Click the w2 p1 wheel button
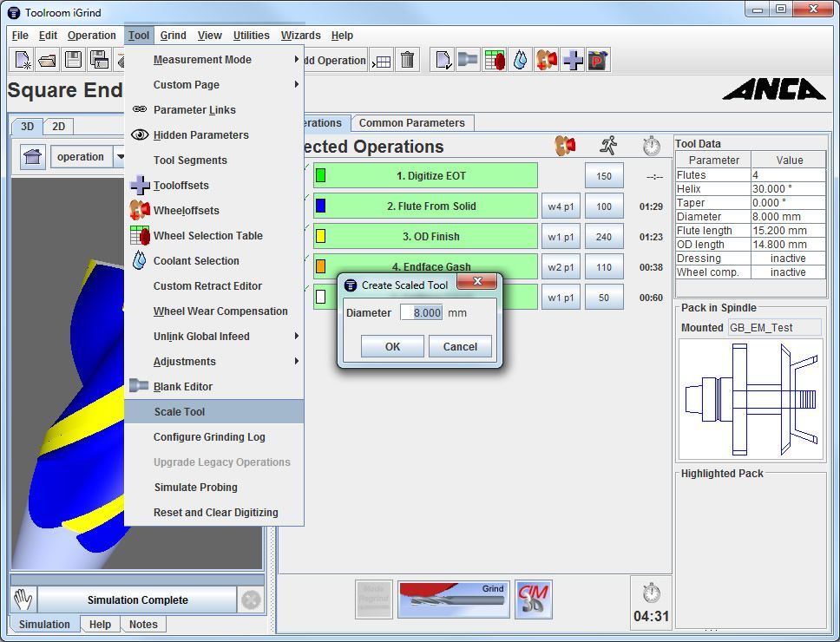Screen dimensions: 840x642 tap(561, 266)
